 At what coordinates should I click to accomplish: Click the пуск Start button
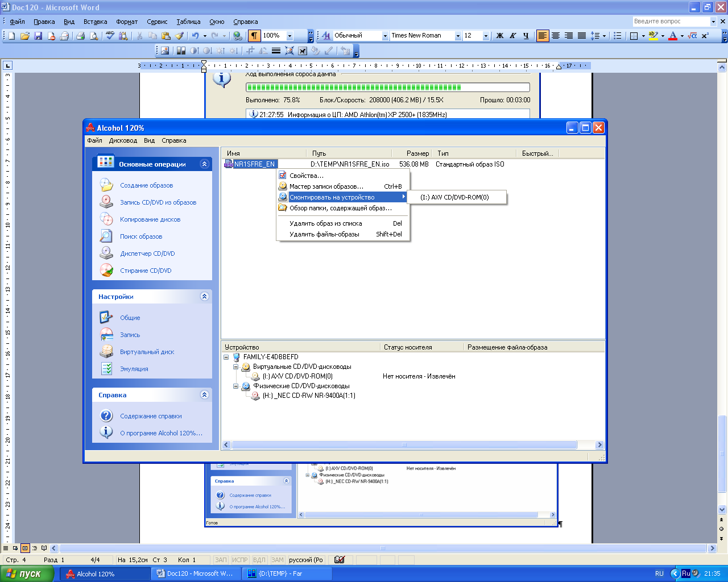pos(27,573)
